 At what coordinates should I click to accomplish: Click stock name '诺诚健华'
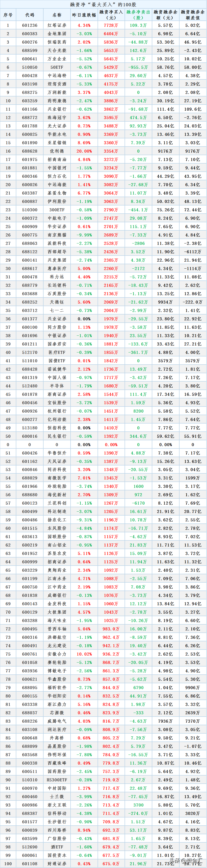(x=57, y=369)
